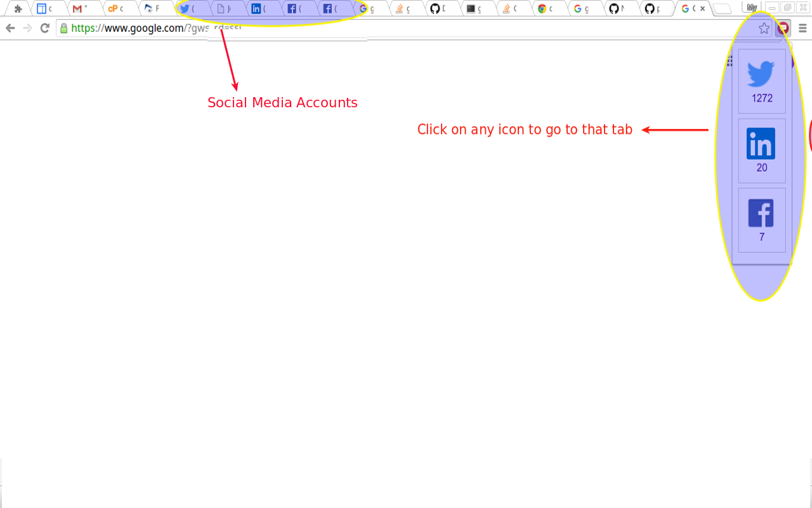The width and height of the screenshot is (812, 508).
Task: Bookmark this page with the star icon
Action: click(764, 28)
